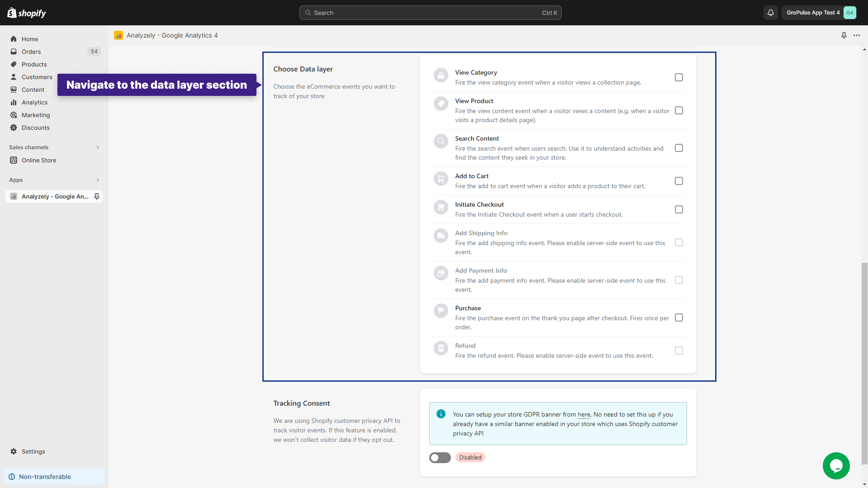Open the green chat support bubble

(x=836, y=465)
